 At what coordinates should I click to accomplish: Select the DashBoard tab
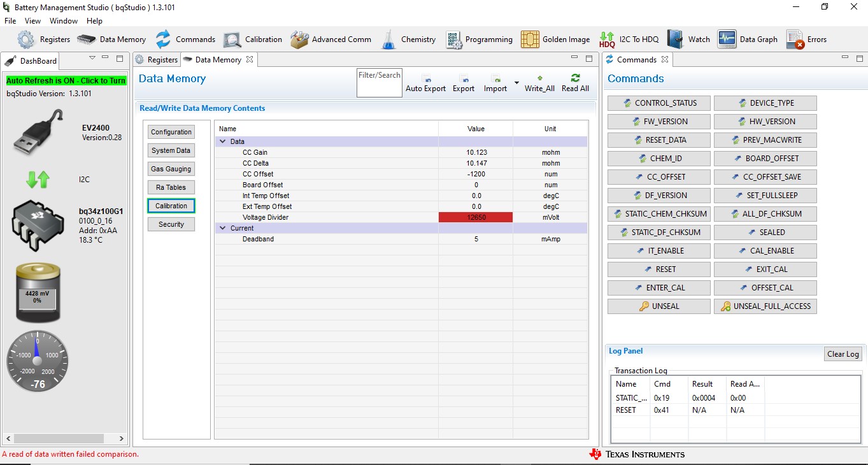(x=31, y=61)
